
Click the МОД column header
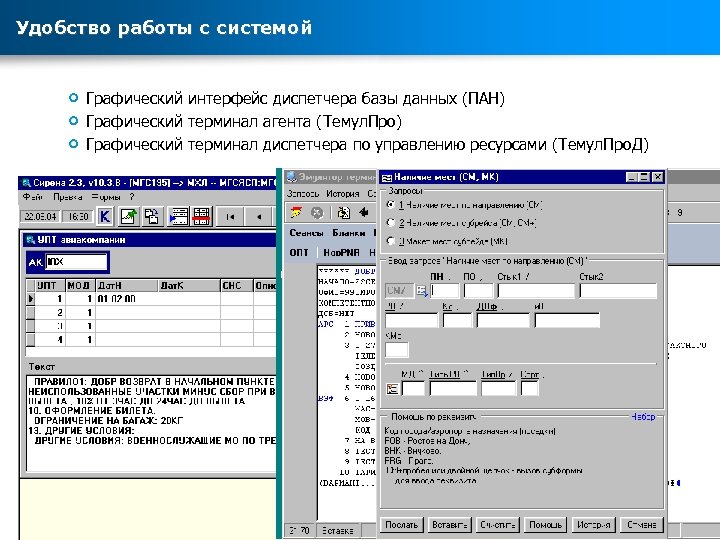point(80,286)
